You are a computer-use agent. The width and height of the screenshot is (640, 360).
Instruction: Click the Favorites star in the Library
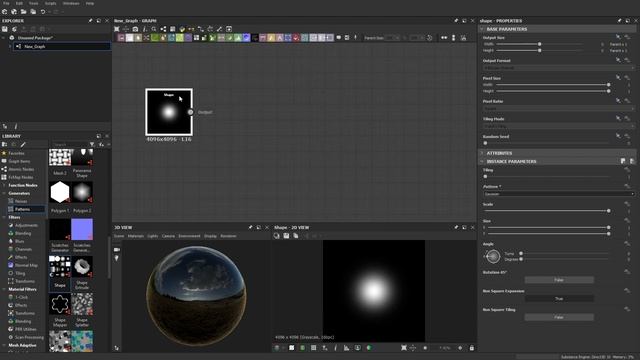[x=4, y=153]
